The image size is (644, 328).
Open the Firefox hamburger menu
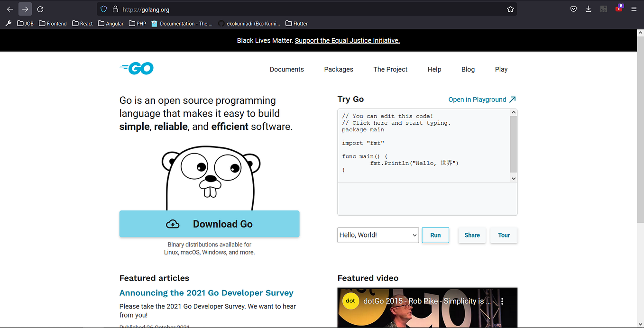tap(634, 9)
